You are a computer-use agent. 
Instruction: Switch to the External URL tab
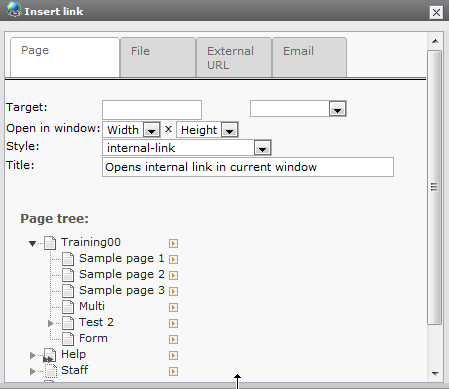coord(234,57)
